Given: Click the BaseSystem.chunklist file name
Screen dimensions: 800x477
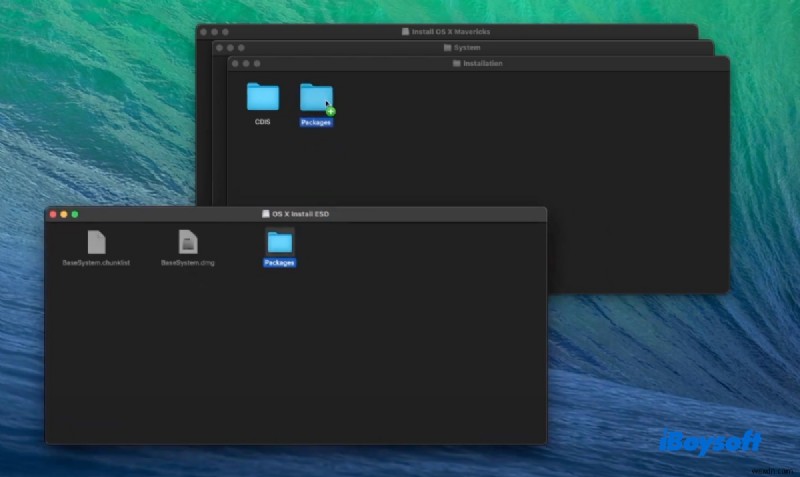Looking at the screenshot, I should [96, 263].
